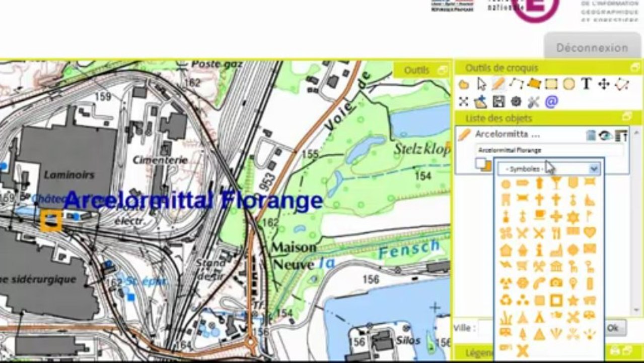Choose the envelope mail symbol
The width and height of the screenshot is (644, 363).
coord(590,249)
